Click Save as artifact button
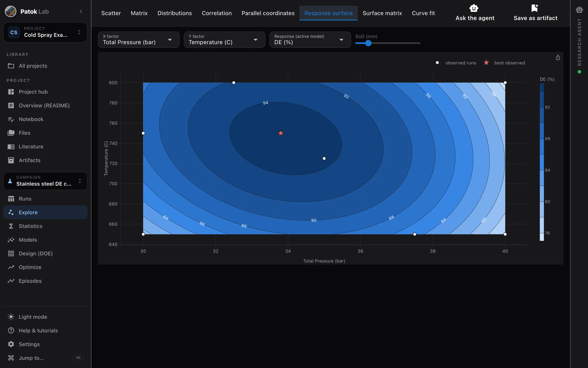Image resolution: width=588 pixels, height=368 pixels. (535, 13)
